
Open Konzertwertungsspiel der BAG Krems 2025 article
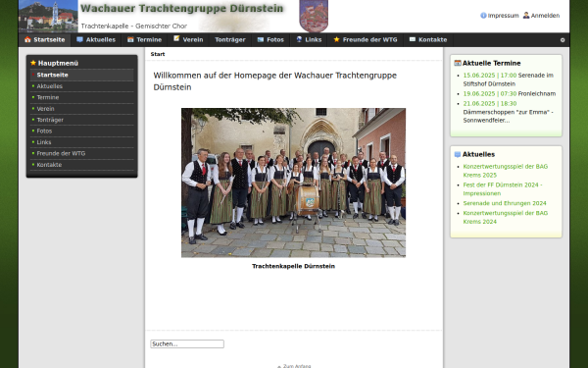pyautogui.click(x=505, y=171)
